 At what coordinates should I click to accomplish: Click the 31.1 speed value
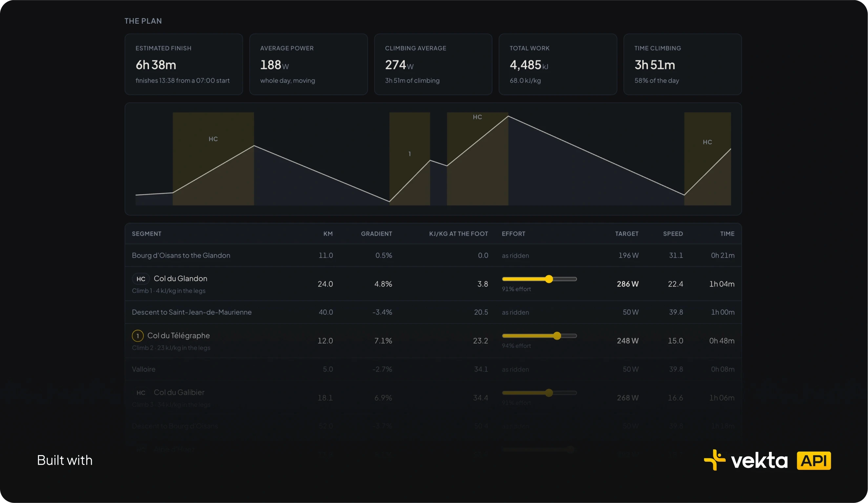[676, 255]
